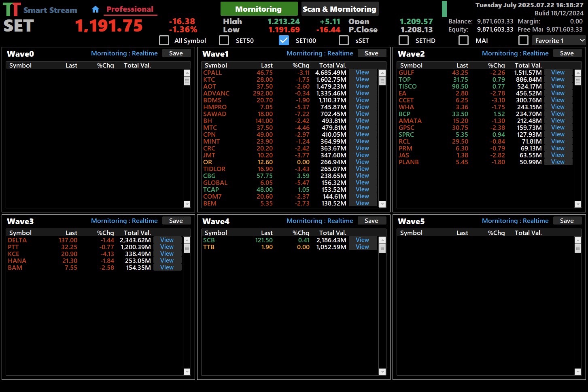Click Wave1 Mornitoring : Realtime label
The height and width of the screenshot is (392, 588).
[320, 53]
